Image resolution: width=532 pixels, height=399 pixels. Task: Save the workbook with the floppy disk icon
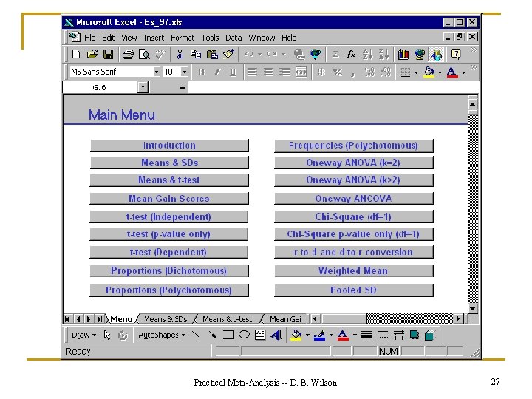pyautogui.click(x=108, y=54)
